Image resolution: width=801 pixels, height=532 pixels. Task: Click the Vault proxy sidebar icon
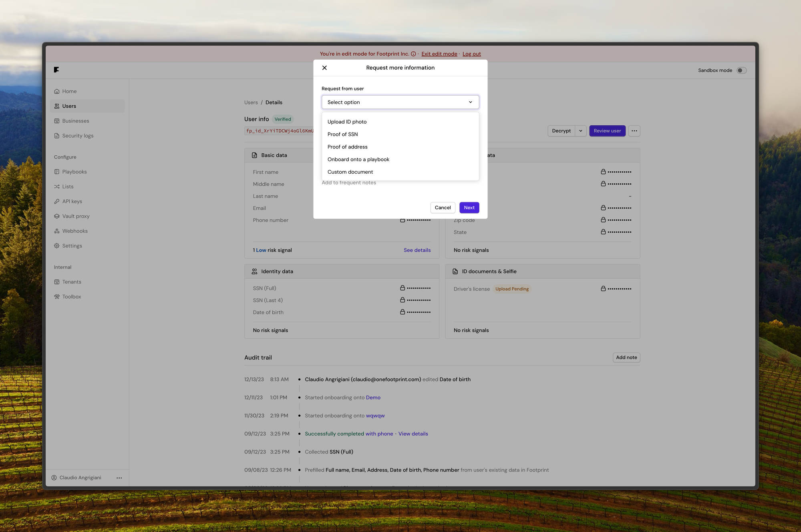coord(57,216)
